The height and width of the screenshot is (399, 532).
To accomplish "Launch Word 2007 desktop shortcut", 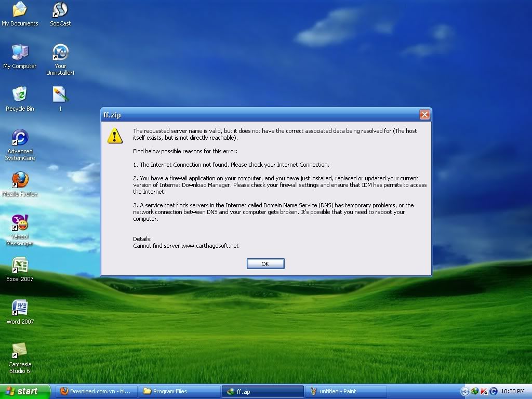I will (x=20, y=312).
